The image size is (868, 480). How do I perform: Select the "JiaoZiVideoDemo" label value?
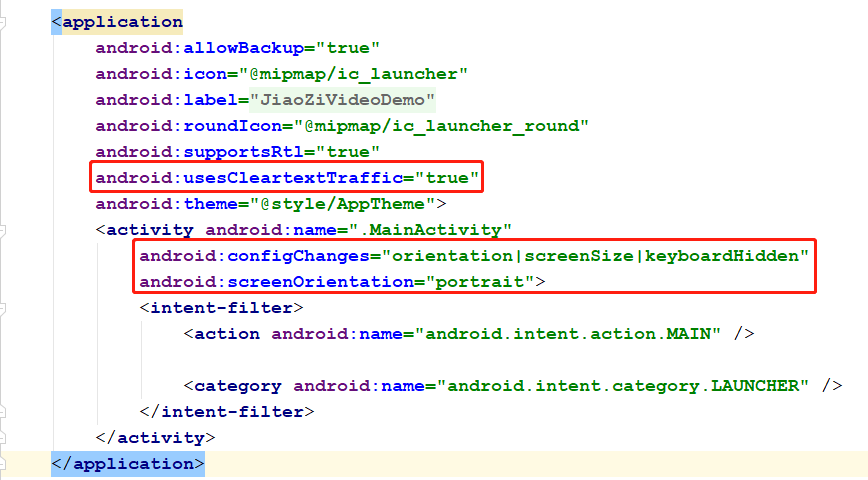click(342, 100)
